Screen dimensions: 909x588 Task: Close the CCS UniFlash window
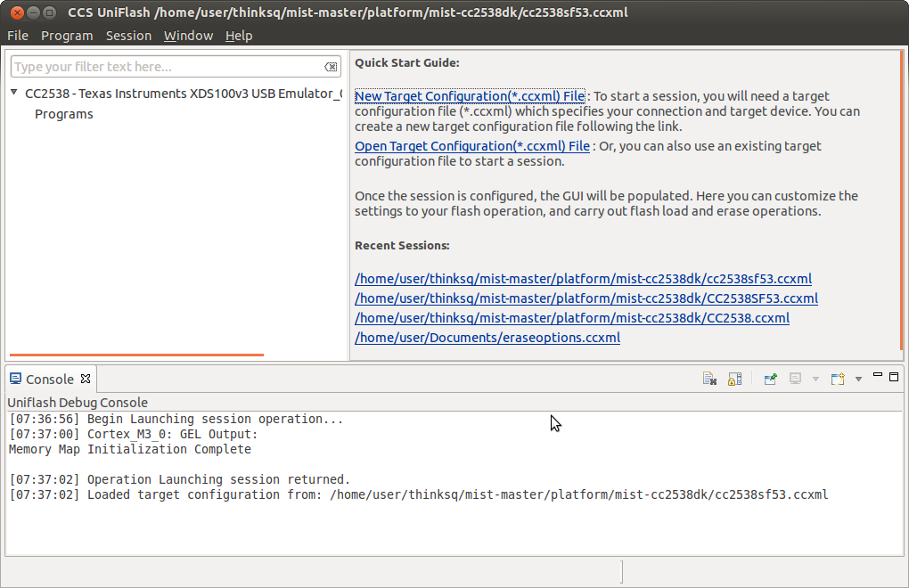tap(17, 12)
